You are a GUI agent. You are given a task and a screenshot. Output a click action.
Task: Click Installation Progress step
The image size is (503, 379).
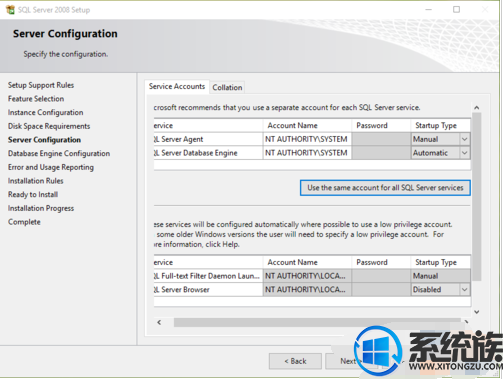41,208
